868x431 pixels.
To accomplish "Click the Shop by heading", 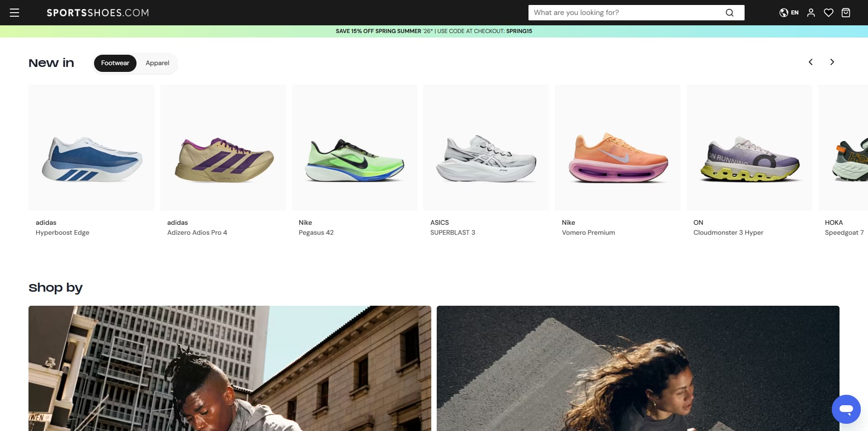I will 56,288.
